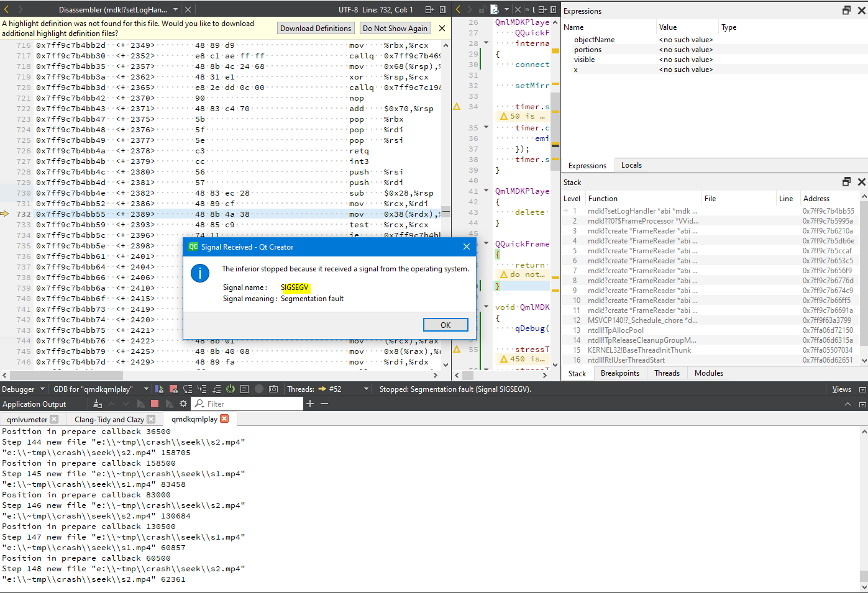Click the C++ file icon in right editor
This screenshot has width=868, height=593.
point(495,9)
